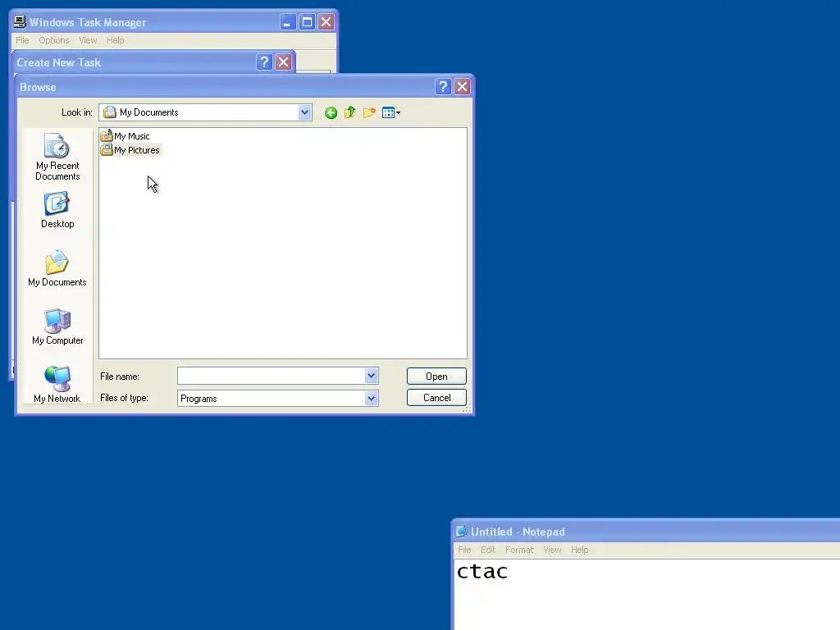Screen dimensions: 840x630
Task: Select the My Pictures folder
Action: pos(130,150)
